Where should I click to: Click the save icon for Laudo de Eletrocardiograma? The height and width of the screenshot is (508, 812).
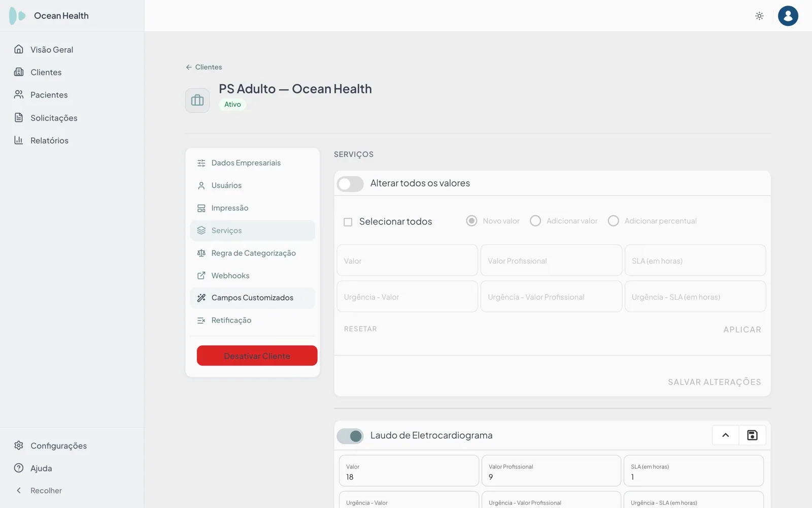(752, 435)
